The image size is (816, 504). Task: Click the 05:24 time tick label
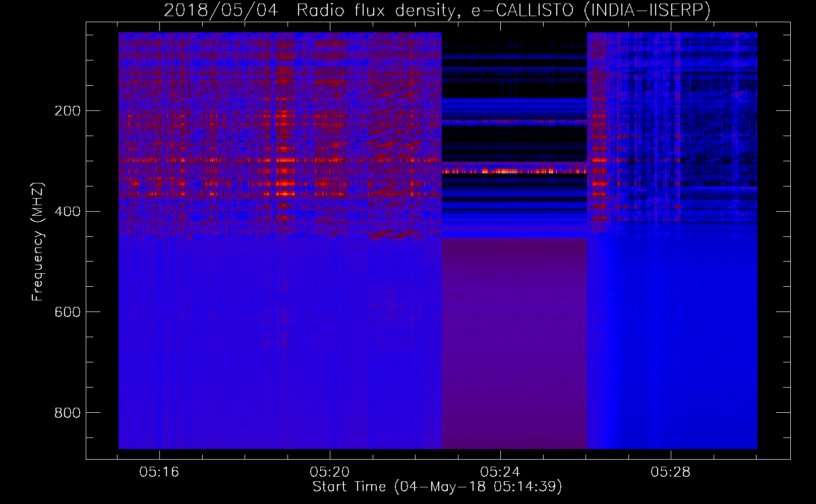[x=500, y=472]
